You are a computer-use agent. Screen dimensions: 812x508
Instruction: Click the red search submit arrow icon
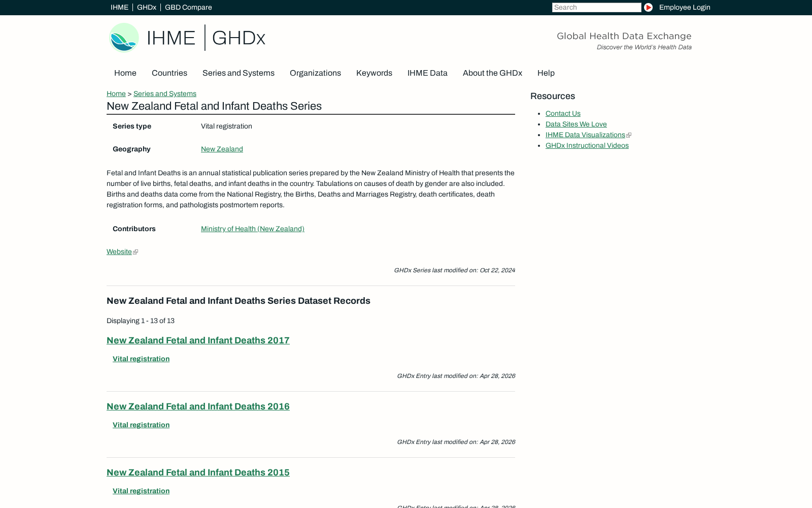click(x=648, y=7)
